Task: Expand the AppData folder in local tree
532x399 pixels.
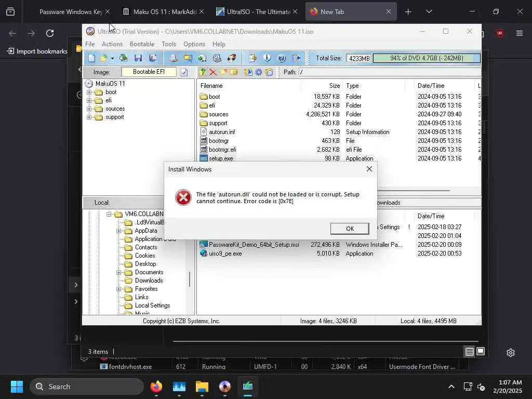Action: tap(119, 231)
